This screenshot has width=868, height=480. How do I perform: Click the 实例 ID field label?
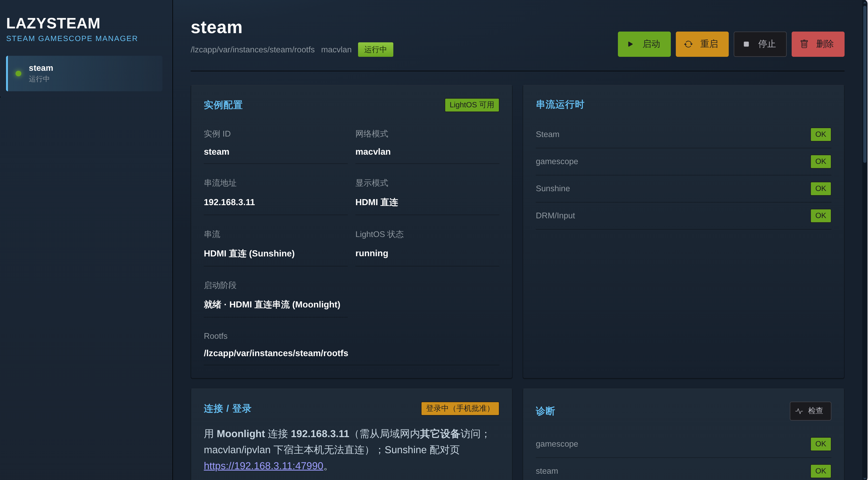point(217,134)
